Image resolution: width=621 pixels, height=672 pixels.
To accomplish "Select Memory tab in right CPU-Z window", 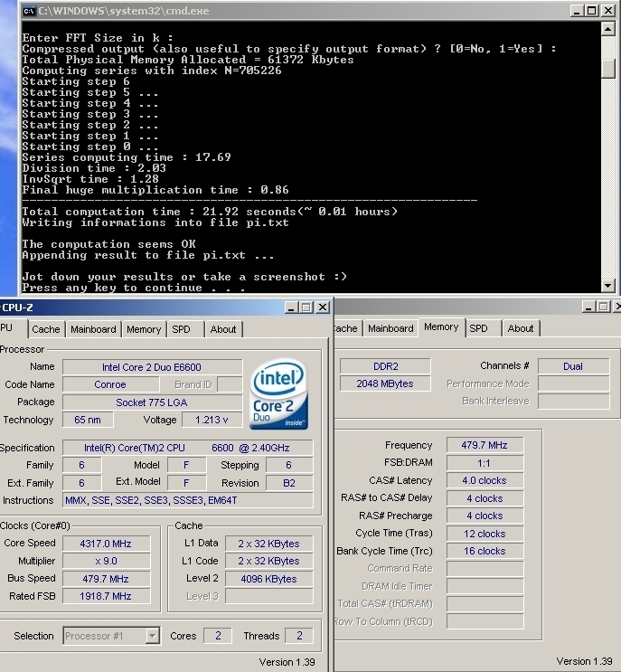I will click(441, 327).
